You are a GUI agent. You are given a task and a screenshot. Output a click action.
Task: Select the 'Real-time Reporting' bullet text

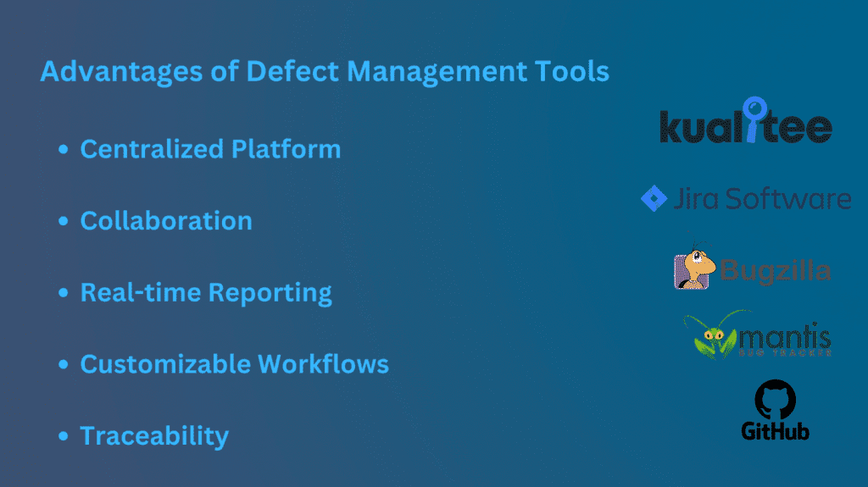tap(206, 293)
